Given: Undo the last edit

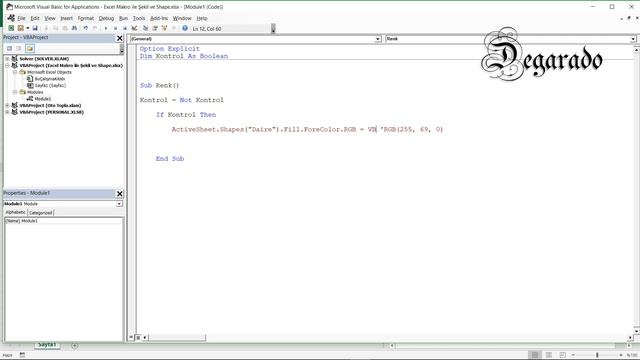Looking at the screenshot, I should point(85,28).
